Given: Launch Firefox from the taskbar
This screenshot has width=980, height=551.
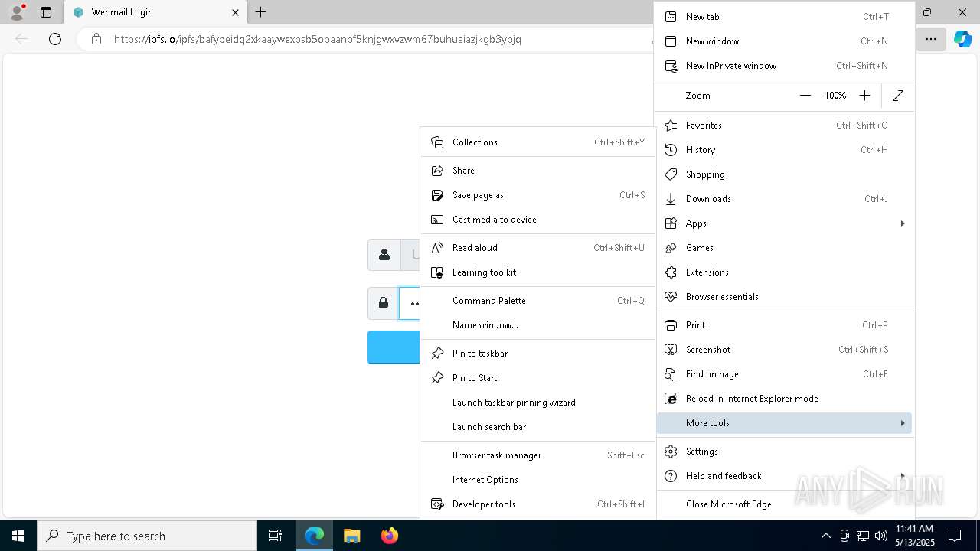Looking at the screenshot, I should coord(389,536).
